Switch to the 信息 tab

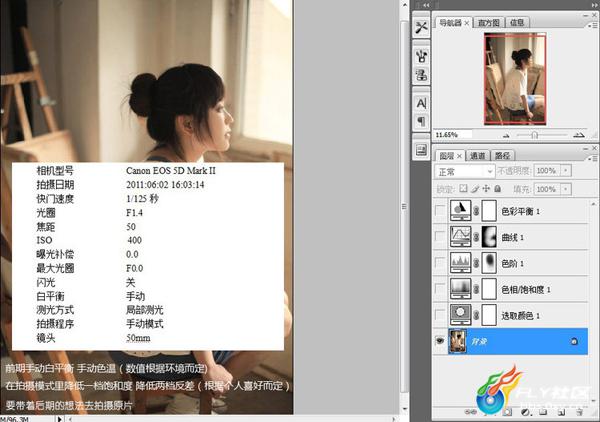pyautogui.click(x=517, y=23)
